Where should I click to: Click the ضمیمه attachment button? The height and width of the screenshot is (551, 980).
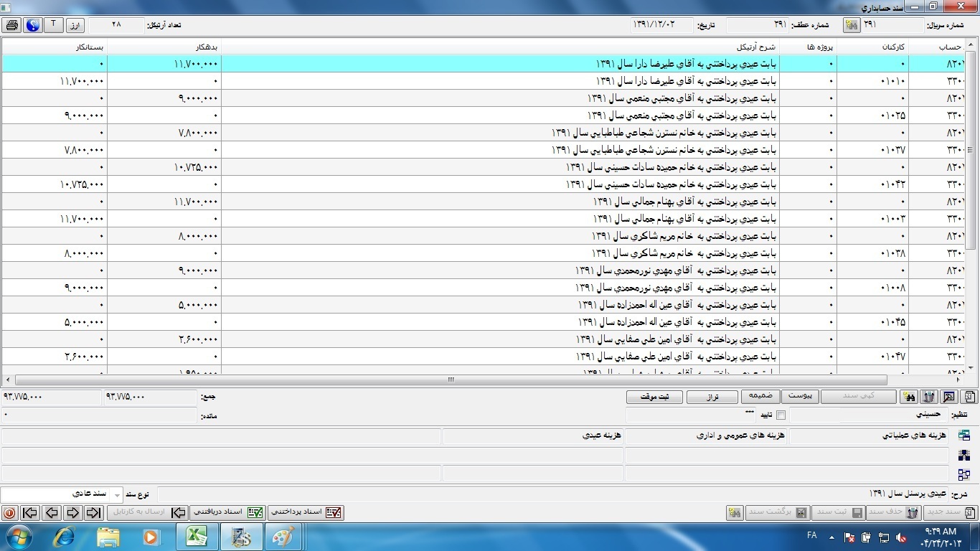tap(760, 396)
